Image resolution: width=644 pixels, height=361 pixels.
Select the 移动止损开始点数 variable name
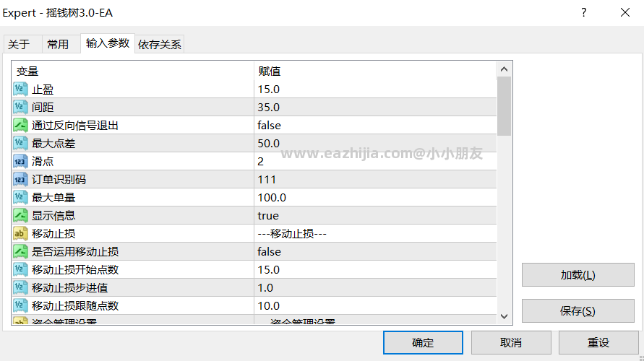[75, 270]
